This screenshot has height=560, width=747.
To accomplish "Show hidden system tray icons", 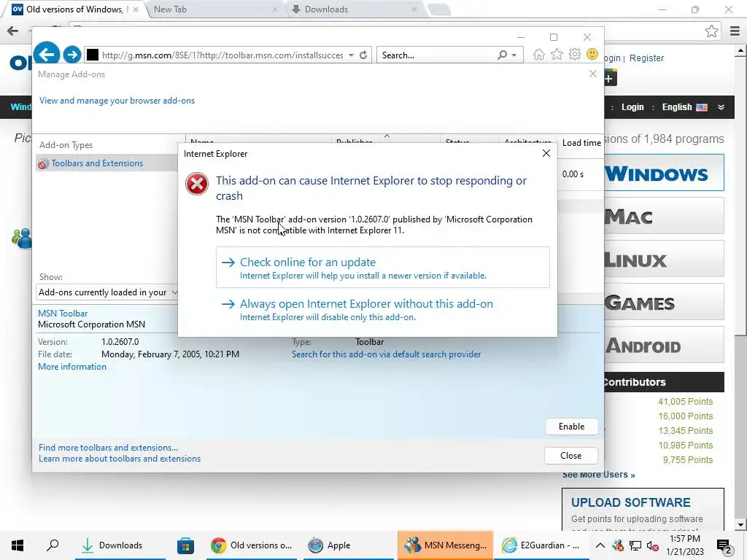I will point(600,545).
